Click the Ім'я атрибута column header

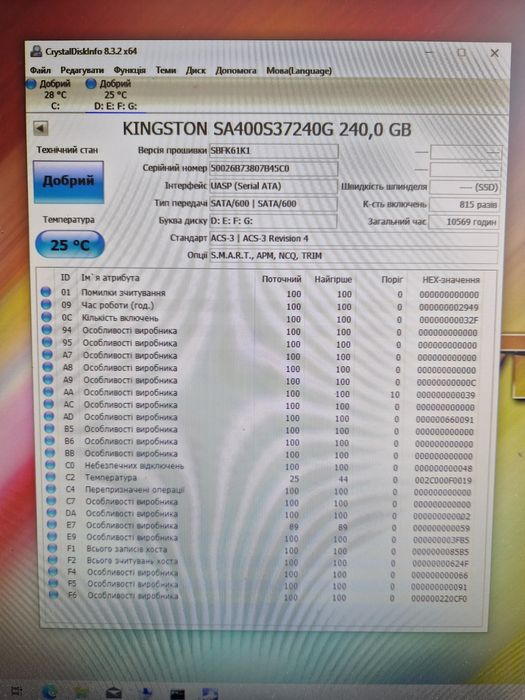tap(110, 278)
